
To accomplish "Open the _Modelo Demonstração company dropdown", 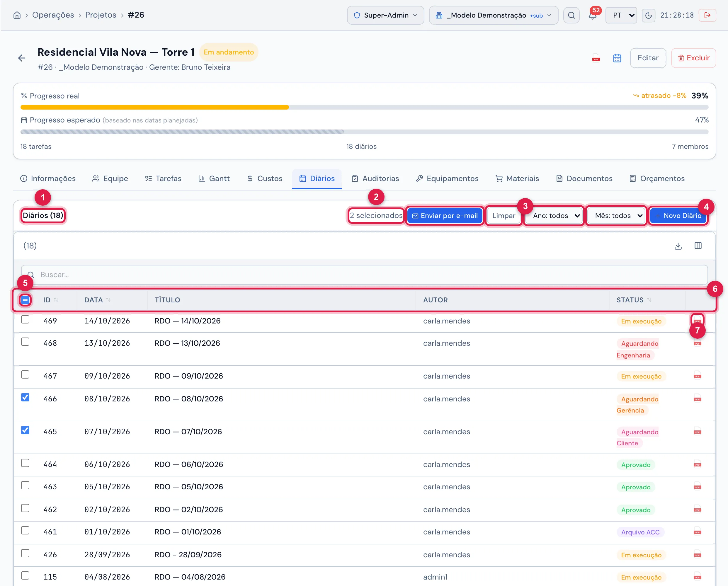I will (493, 15).
